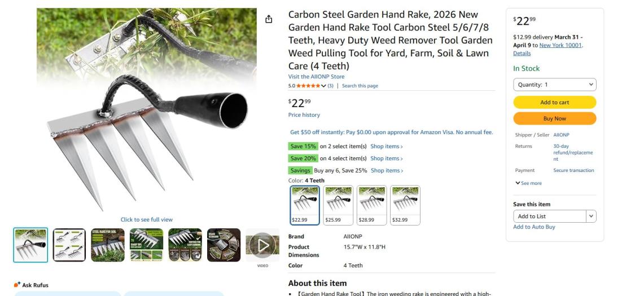Expand 'See more' seller details
644x296 pixels.
(528, 183)
